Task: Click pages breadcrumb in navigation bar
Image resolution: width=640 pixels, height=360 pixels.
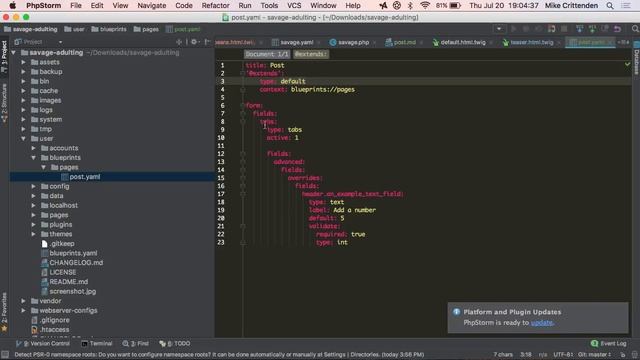Action: coord(146,29)
